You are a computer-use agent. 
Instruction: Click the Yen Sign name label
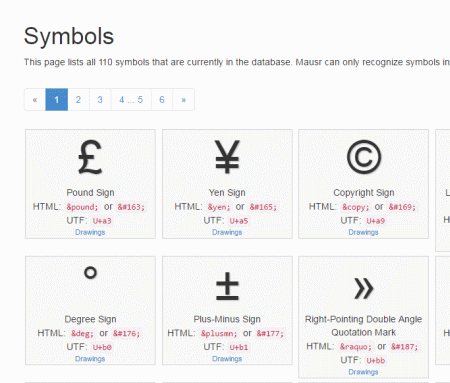tap(227, 193)
